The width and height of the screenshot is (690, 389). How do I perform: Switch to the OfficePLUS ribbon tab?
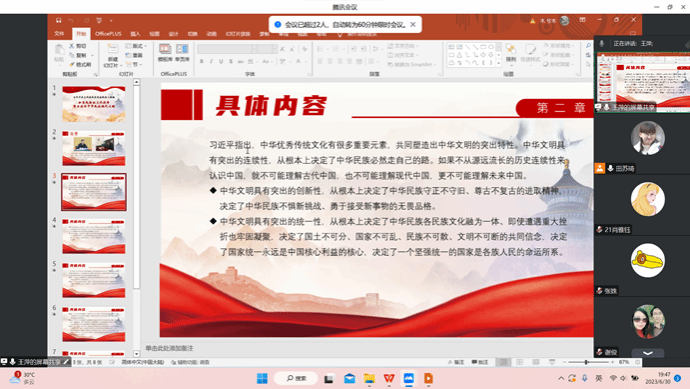(x=108, y=33)
